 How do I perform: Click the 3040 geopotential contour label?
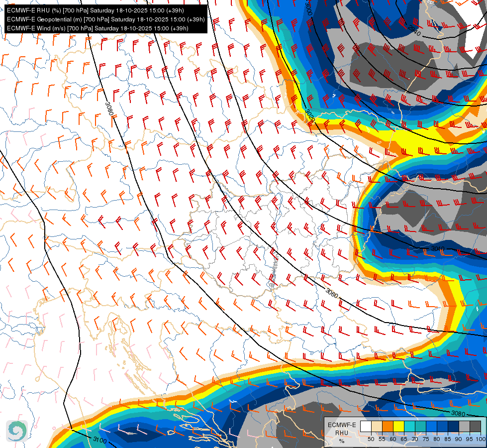click(x=438, y=249)
